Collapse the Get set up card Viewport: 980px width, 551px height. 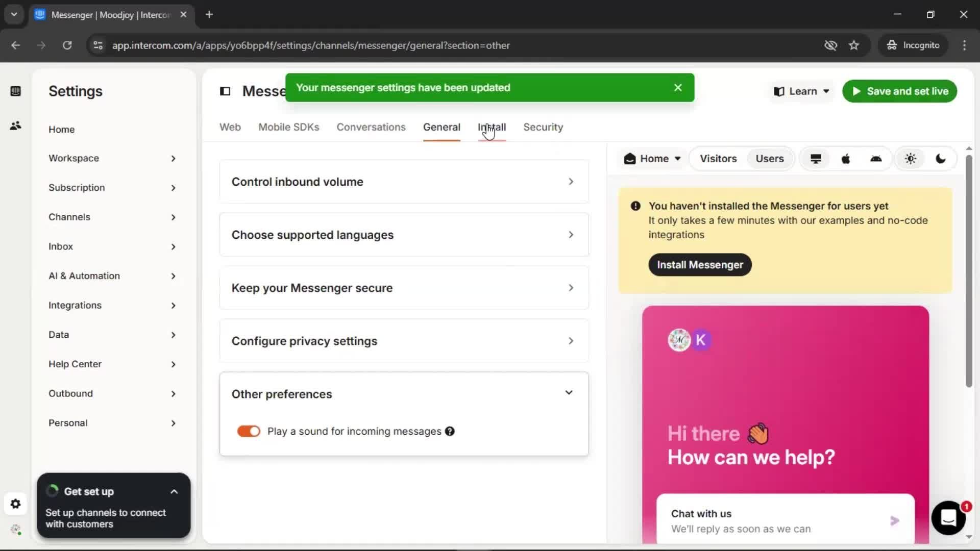[174, 492]
